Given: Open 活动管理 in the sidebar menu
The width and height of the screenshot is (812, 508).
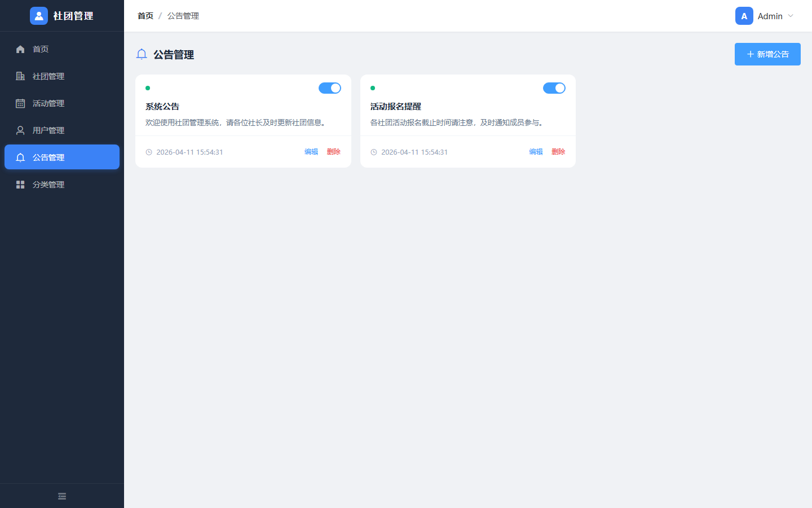Looking at the screenshot, I should tap(62, 103).
